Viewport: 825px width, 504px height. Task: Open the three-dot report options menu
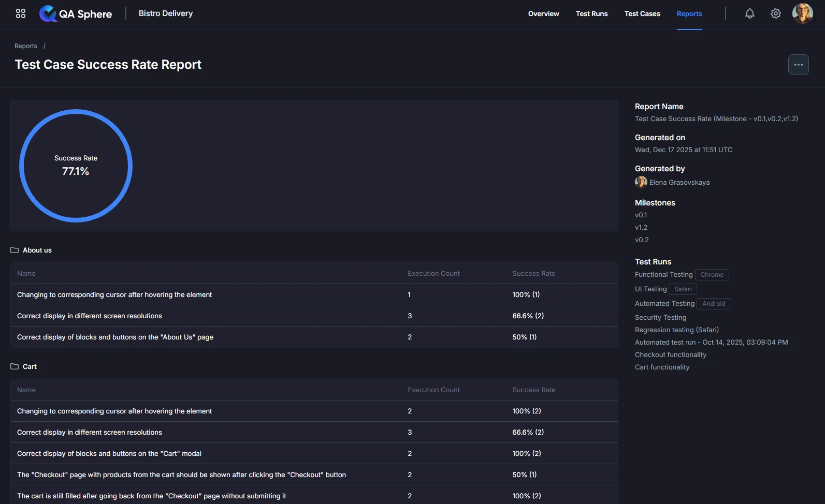[x=798, y=65]
